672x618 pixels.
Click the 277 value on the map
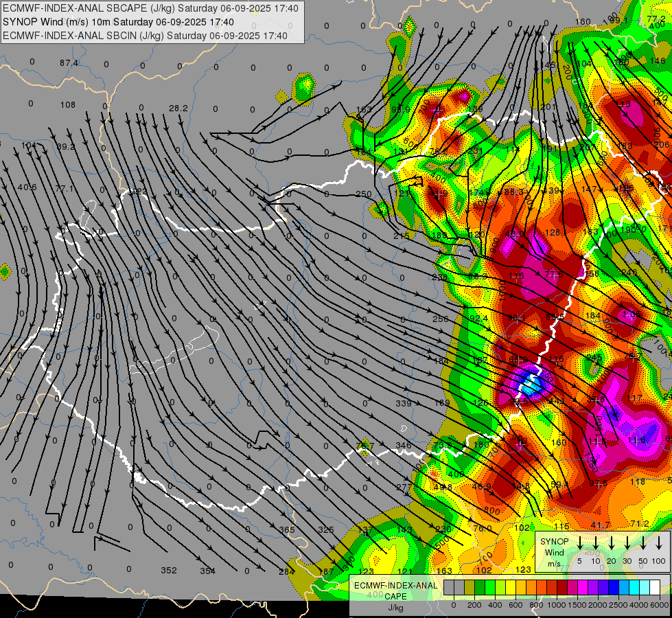(x=404, y=488)
